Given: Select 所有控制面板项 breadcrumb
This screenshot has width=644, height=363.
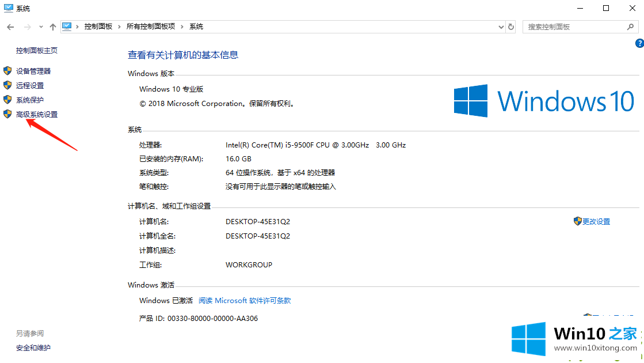Looking at the screenshot, I should 151,27.
